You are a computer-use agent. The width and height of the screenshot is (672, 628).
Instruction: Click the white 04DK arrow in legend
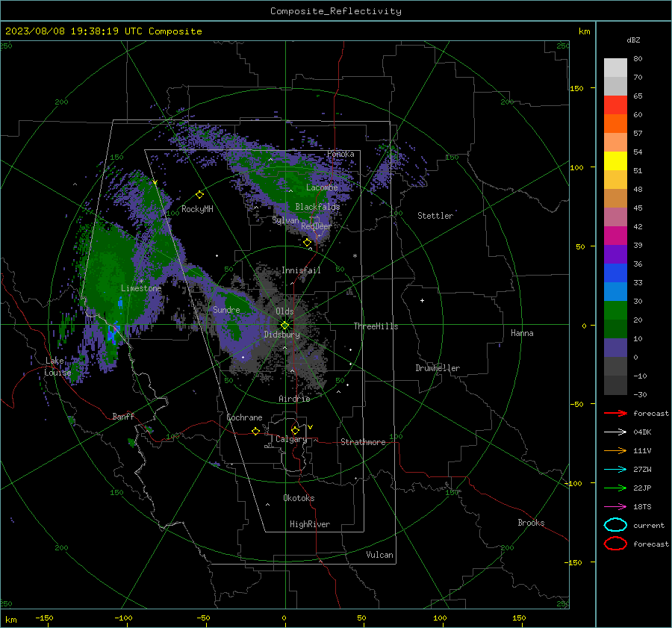(615, 432)
